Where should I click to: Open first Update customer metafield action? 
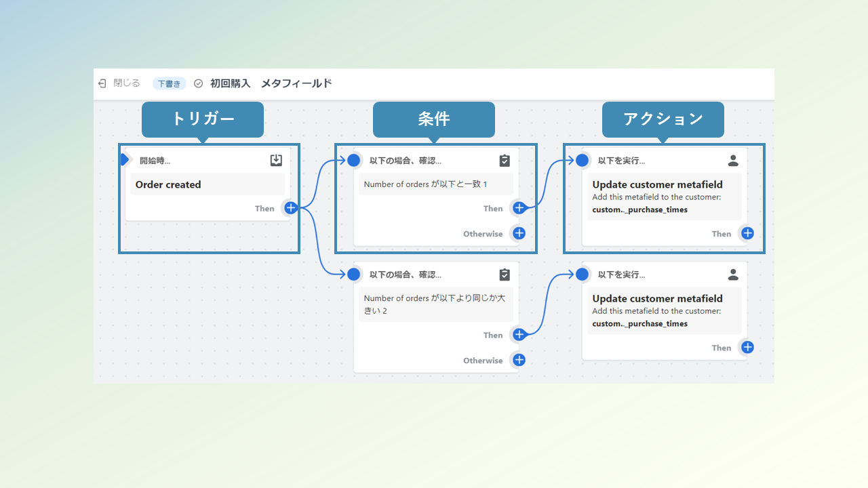[665, 197]
